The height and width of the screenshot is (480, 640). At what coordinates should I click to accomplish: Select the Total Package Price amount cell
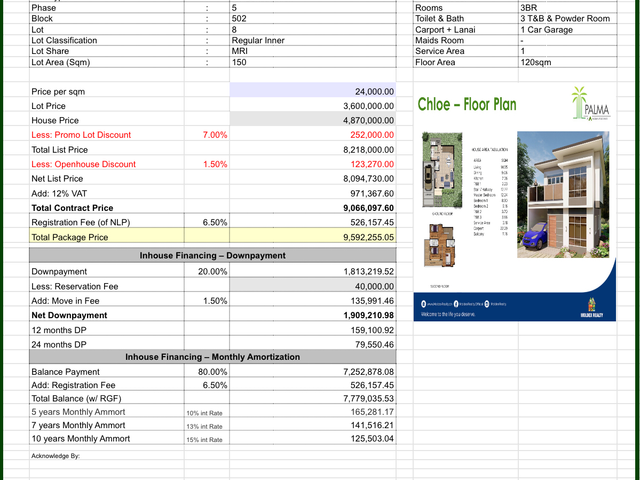[x=313, y=236]
